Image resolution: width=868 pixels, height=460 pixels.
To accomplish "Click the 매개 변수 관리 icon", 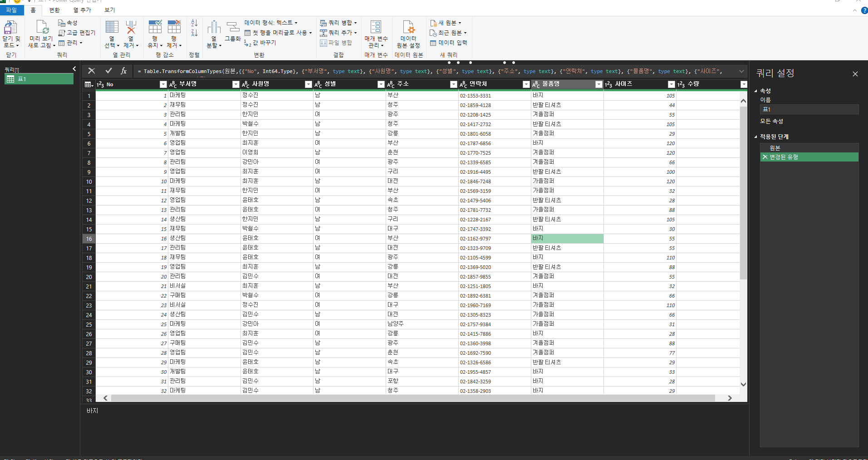I will click(376, 27).
